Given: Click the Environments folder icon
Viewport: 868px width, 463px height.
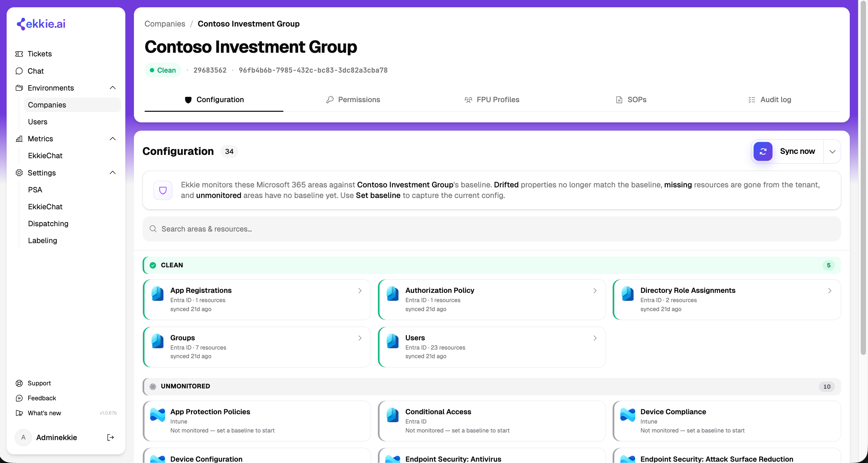Looking at the screenshot, I should pos(19,88).
